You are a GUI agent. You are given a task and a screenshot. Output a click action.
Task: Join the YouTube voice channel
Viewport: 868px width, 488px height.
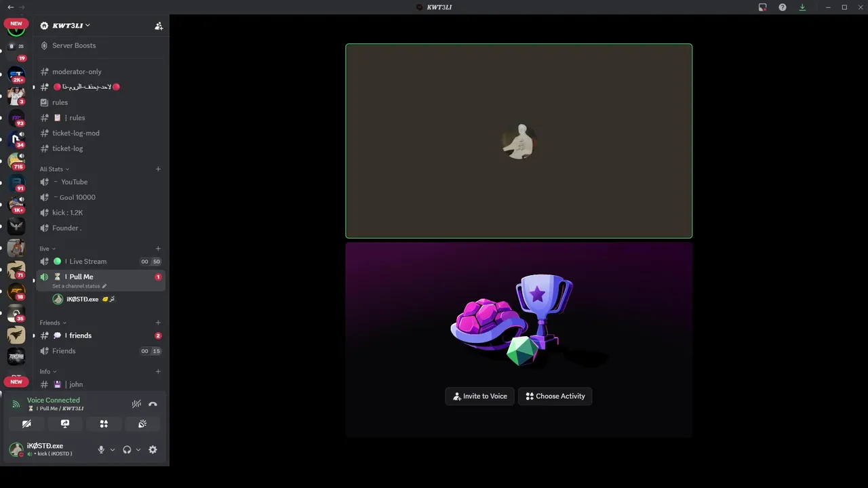(x=100, y=182)
